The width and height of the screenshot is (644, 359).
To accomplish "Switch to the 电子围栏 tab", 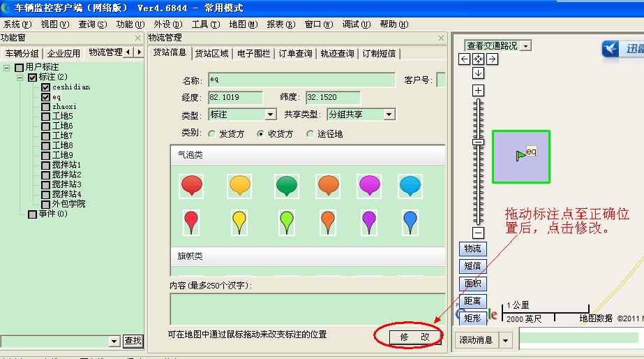I will 254,54.
